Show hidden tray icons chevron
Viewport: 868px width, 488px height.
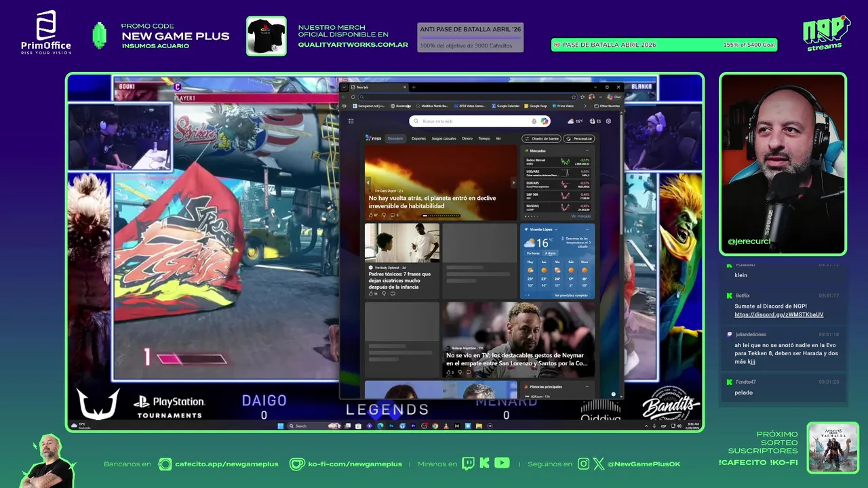click(646, 426)
